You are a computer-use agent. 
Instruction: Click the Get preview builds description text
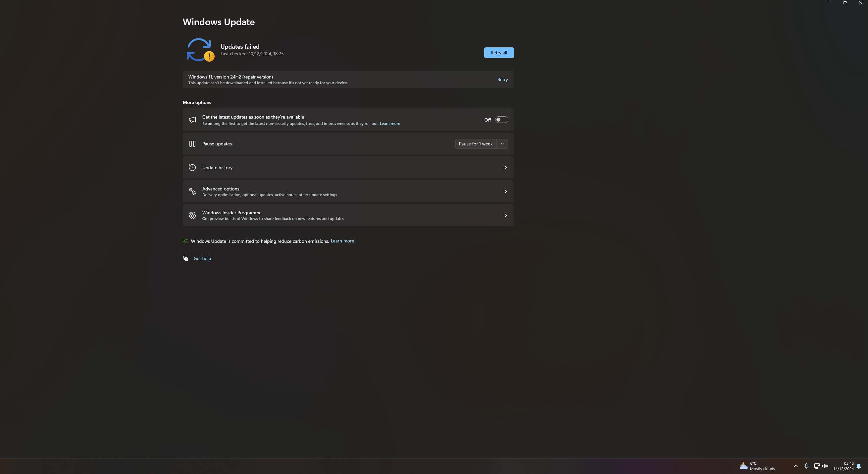click(x=273, y=219)
